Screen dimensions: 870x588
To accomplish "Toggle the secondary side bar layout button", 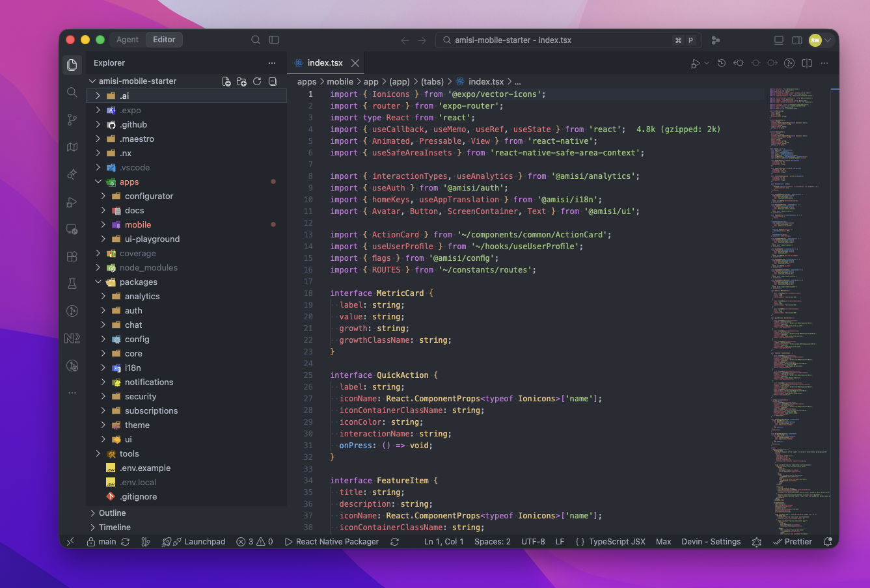I will tap(797, 40).
